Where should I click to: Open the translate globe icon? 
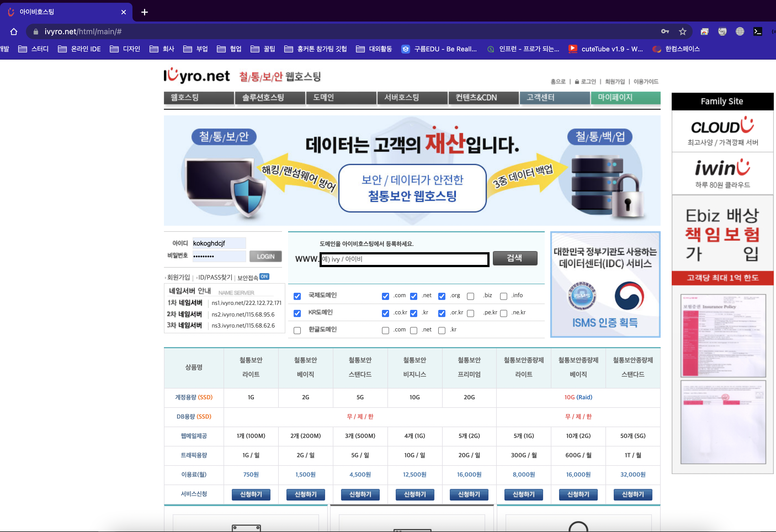pyautogui.click(x=740, y=31)
